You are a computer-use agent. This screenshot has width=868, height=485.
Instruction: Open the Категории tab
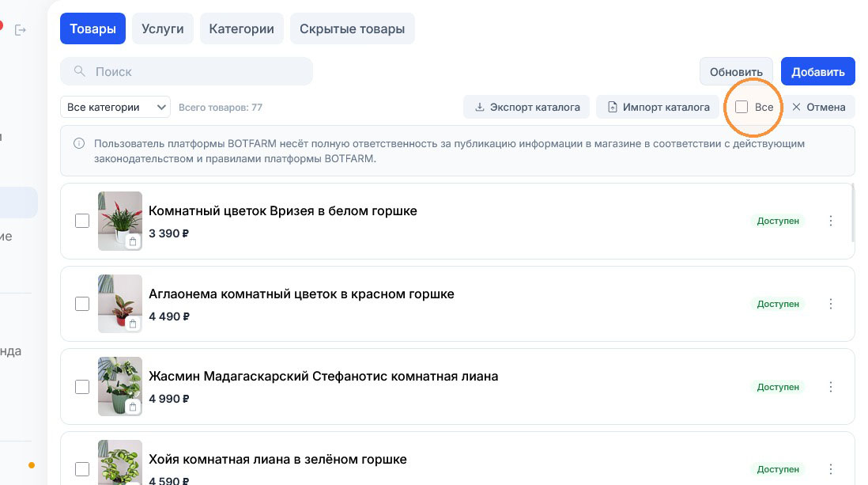241,28
